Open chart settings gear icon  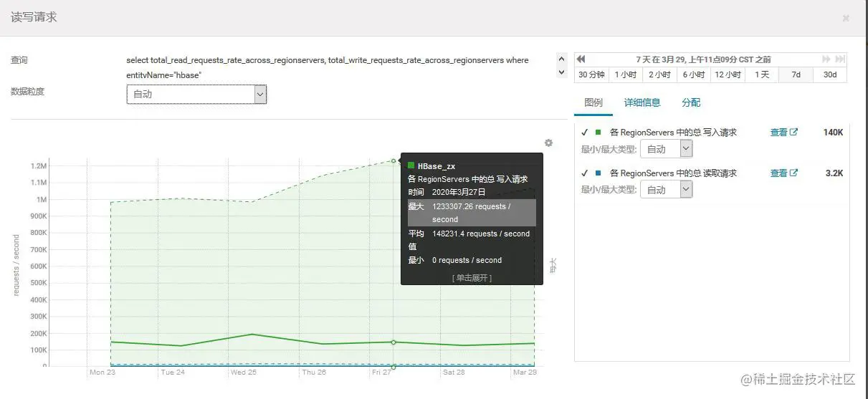tap(548, 143)
